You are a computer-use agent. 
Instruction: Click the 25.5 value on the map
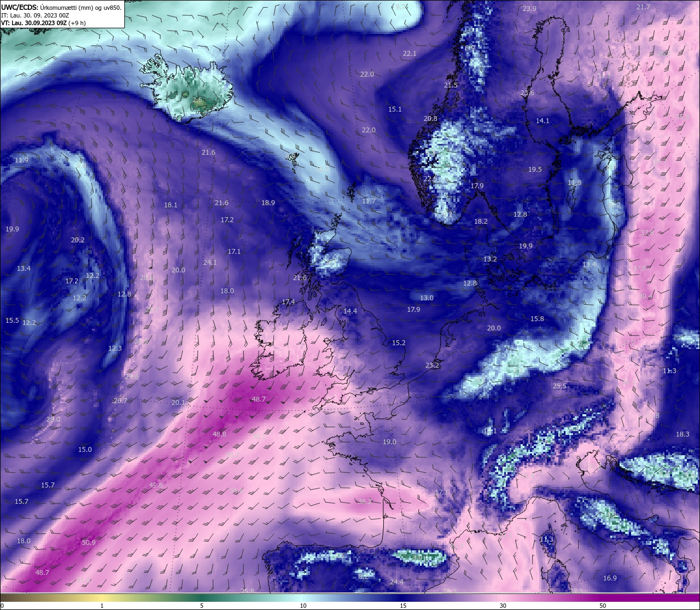point(559,386)
